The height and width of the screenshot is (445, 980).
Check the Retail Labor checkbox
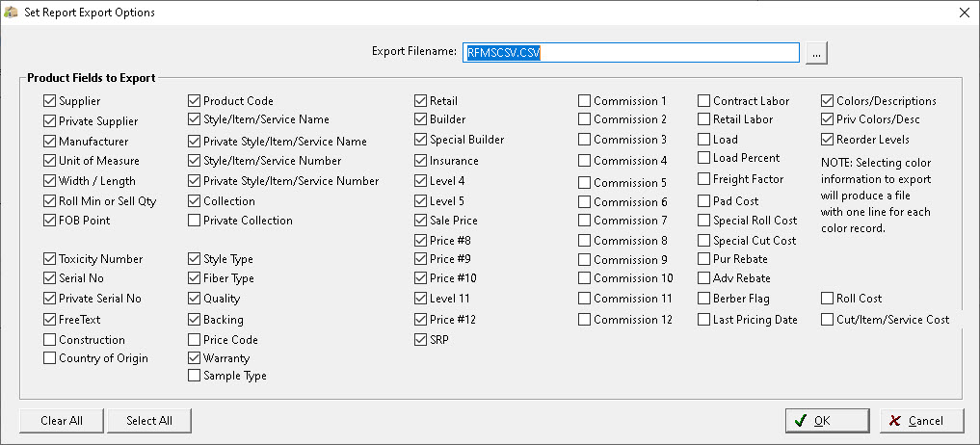pos(703,118)
